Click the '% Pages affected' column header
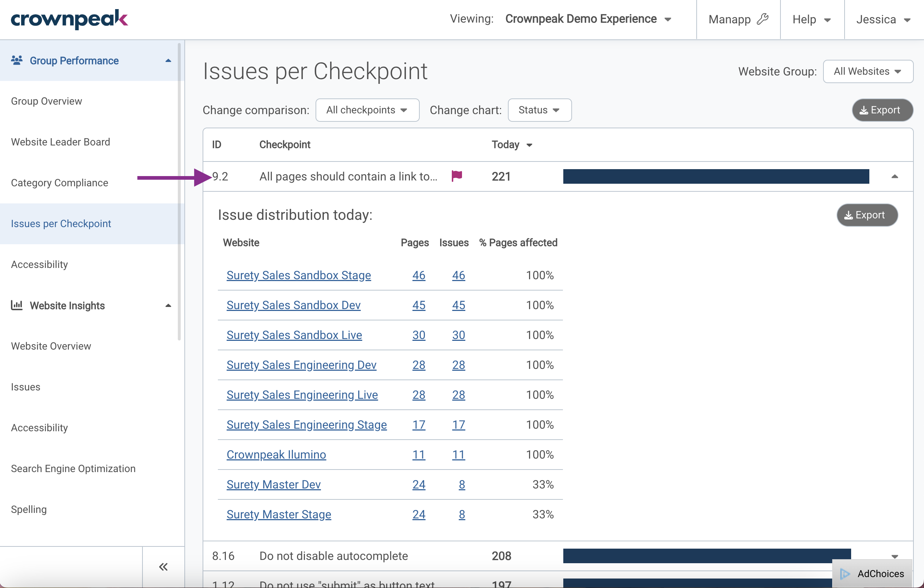This screenshot has height=588, width=924. 518,242
